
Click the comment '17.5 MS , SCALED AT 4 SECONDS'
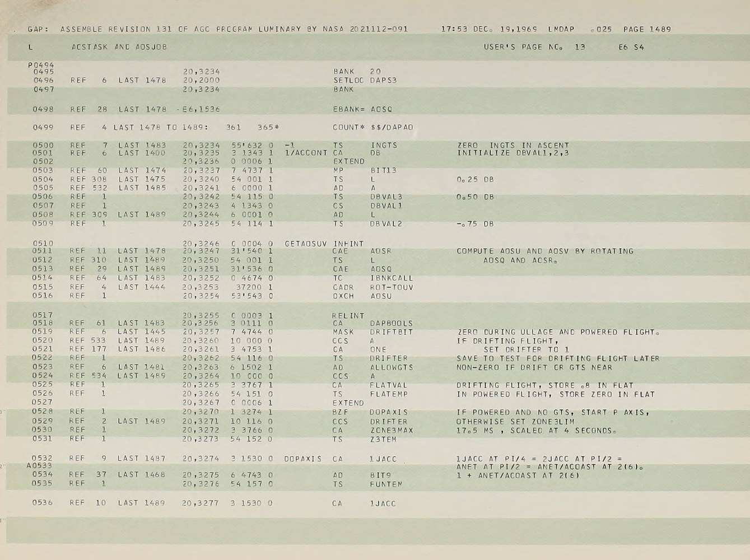tap(537, 431)
